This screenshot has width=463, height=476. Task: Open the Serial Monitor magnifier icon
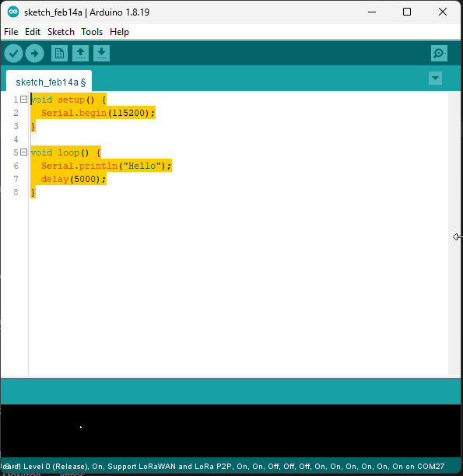(x=439, y=54)
